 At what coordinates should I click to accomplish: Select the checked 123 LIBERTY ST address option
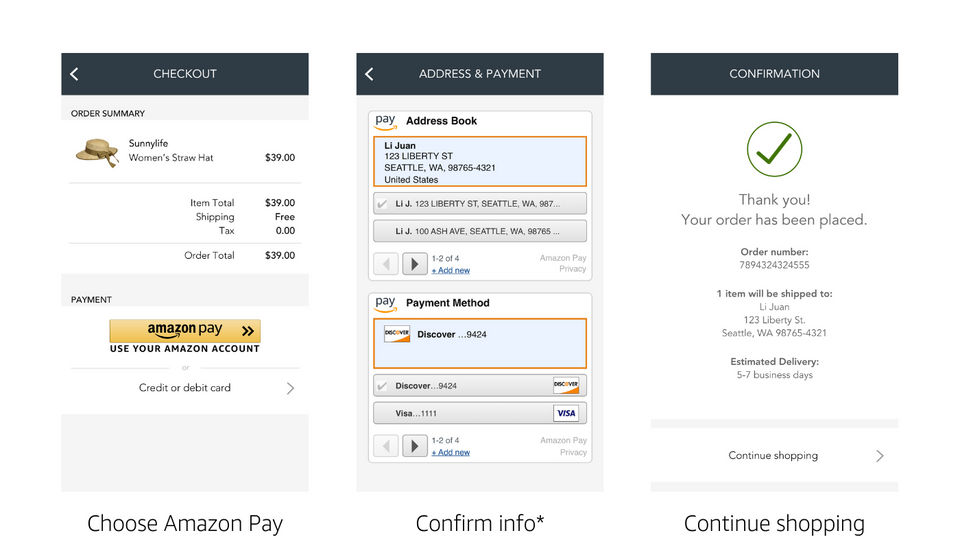[480, 204]
